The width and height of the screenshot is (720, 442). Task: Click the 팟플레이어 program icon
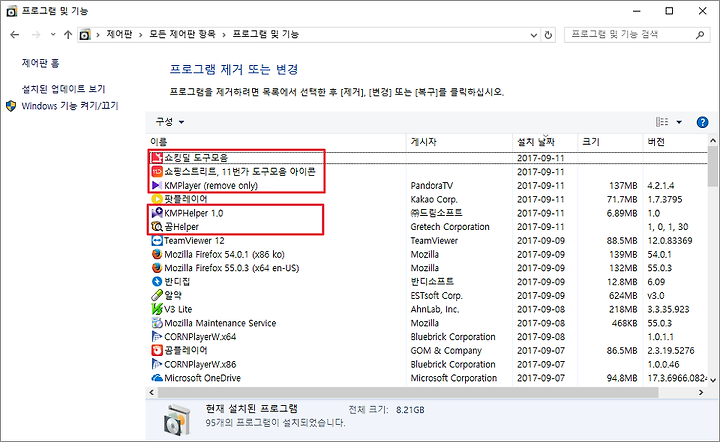[157, 199]
